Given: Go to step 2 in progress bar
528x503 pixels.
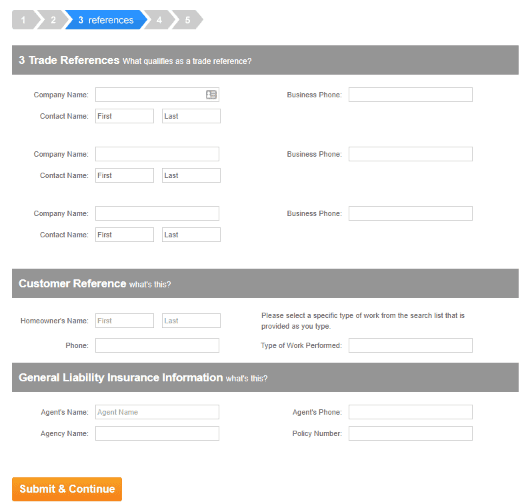Looking at the screenshot, I should pos(52,20).
